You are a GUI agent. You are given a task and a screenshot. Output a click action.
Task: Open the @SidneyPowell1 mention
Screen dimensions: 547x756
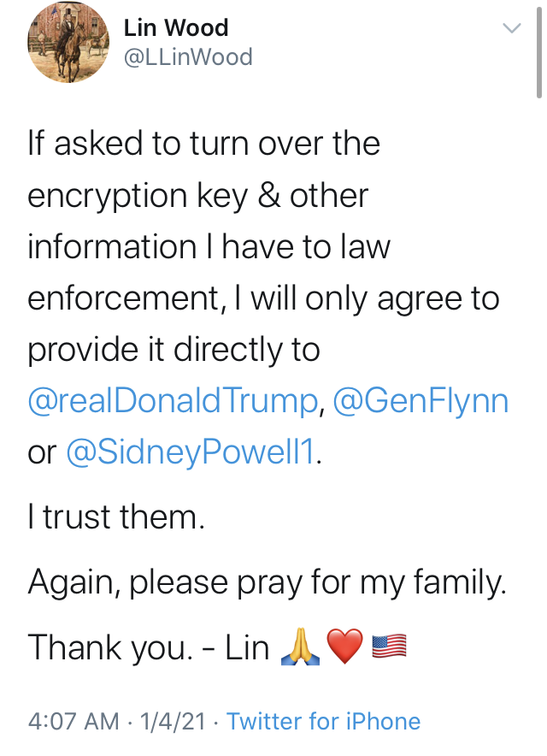tap(191, 452)
